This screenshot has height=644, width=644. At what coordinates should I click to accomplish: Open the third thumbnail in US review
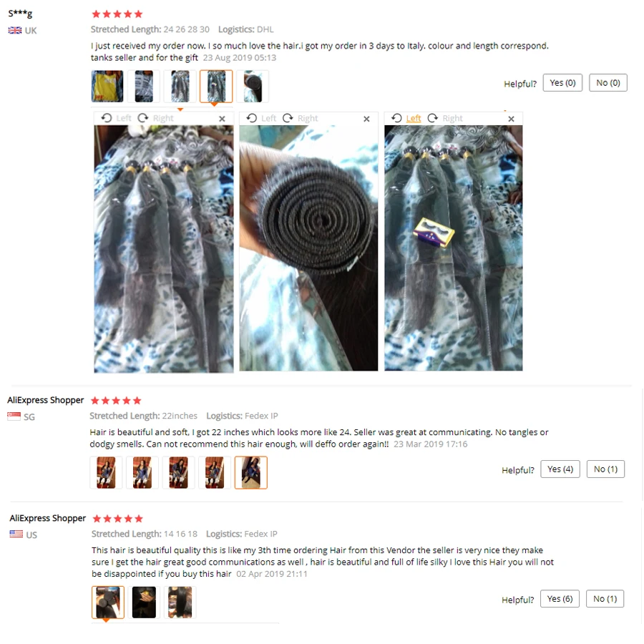[180, 602]
